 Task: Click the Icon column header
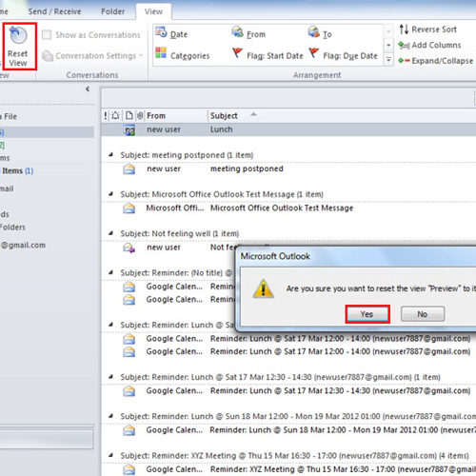coord(129,115)
